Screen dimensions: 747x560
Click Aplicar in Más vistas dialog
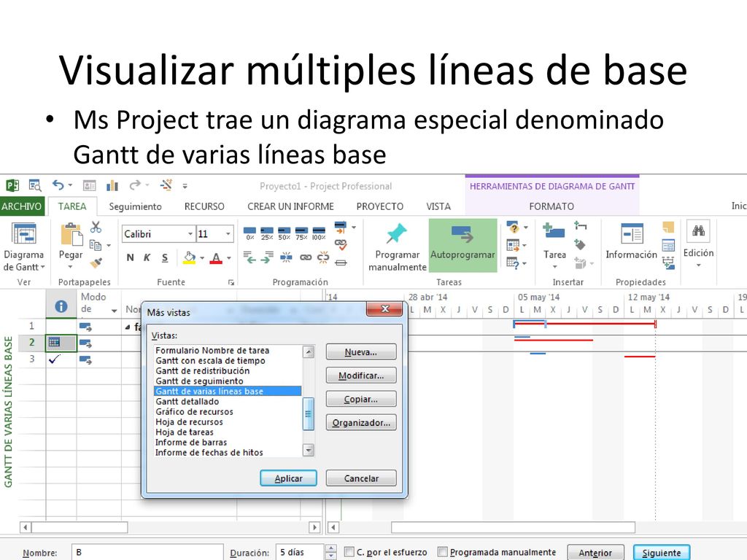point(289,478)
